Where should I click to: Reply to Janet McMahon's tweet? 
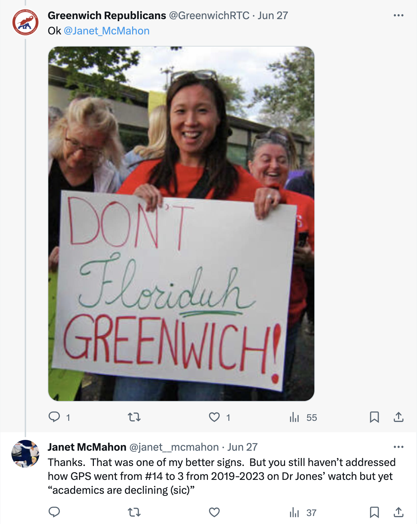click(54, 512)
